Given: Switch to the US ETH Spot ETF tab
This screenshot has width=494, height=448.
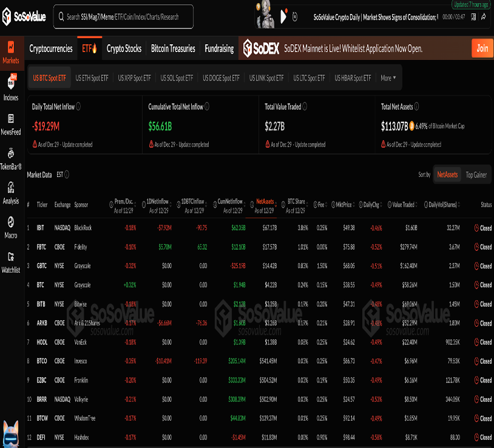Looking at the screenshot, I should (92, 78).
